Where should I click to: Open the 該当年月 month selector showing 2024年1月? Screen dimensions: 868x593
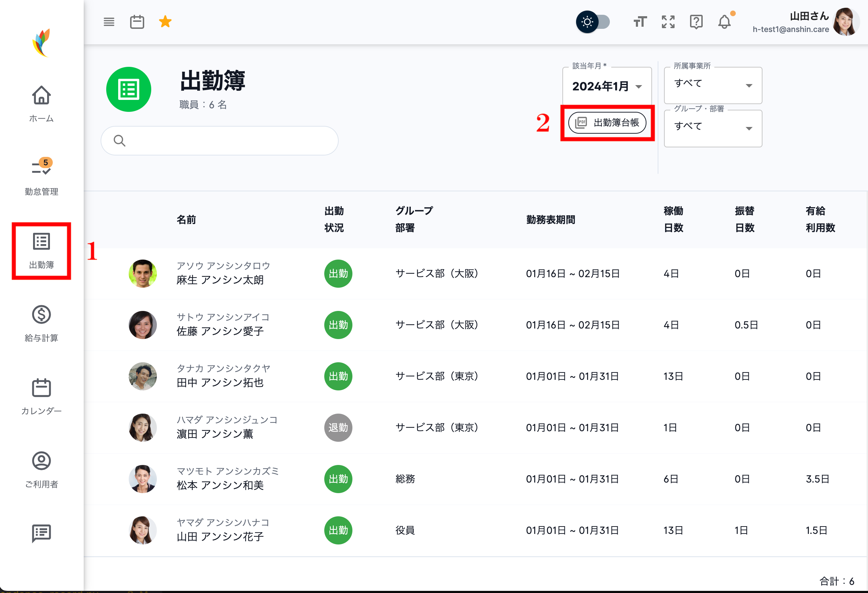coord(607,86)
